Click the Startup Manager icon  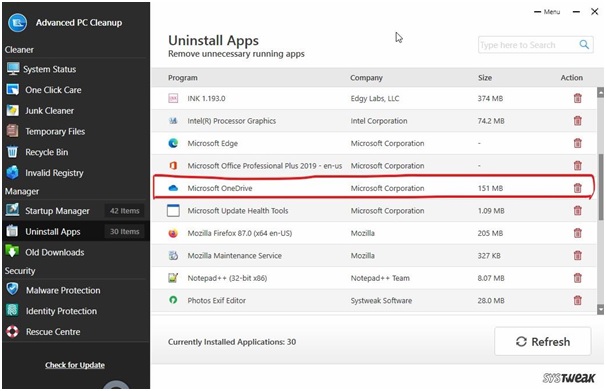coord(13,210)
